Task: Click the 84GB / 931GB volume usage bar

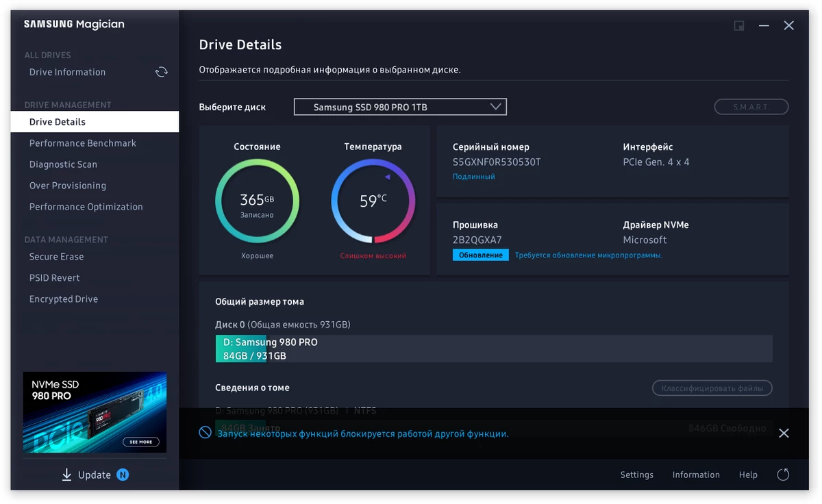Action: click(494, 349)
